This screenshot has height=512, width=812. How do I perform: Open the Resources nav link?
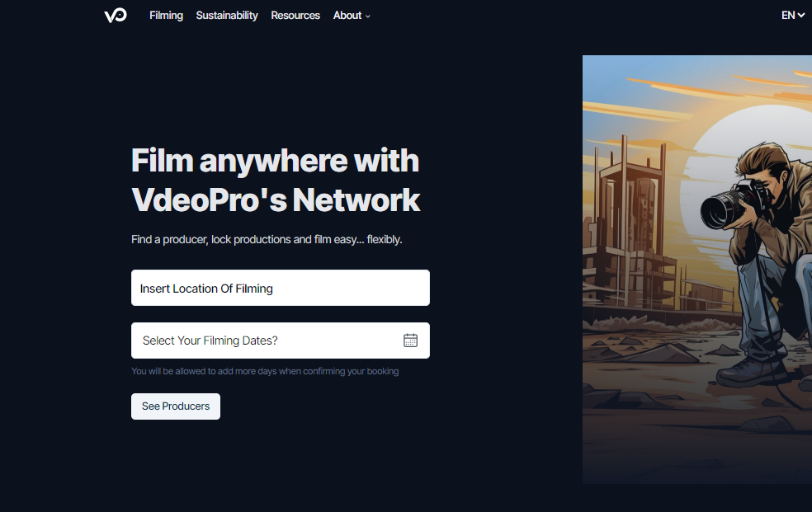tap(295, 16)
